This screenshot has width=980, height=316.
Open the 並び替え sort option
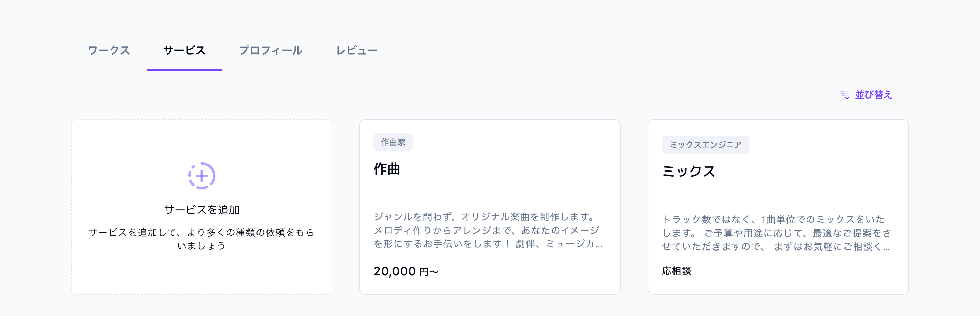(873, 95)
